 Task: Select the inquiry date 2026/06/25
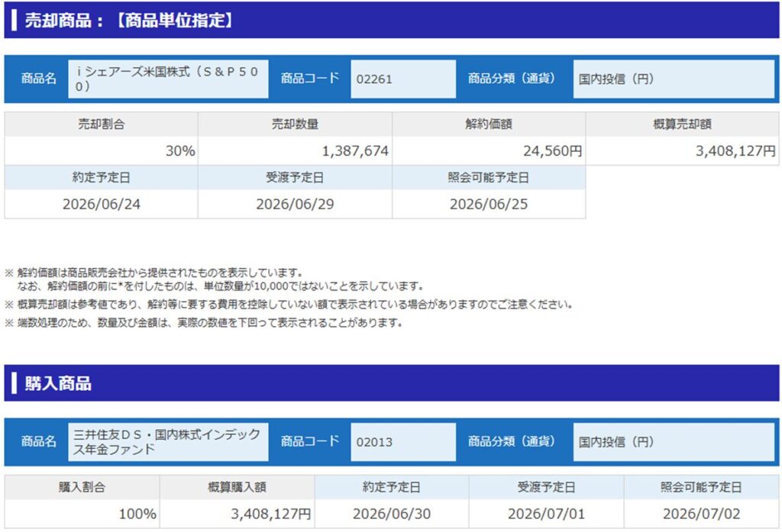coord(488,204)
